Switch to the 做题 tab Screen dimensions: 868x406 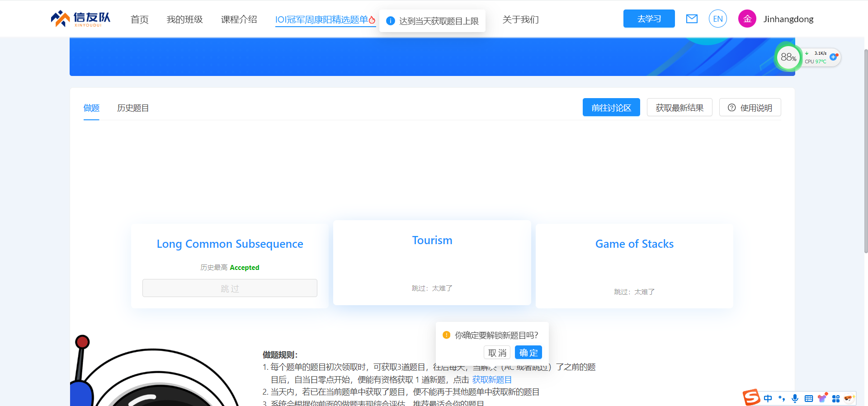point(91,108)
